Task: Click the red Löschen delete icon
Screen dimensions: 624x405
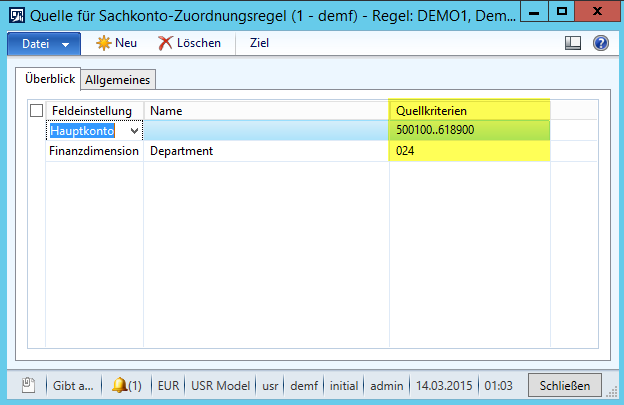Action: [166, 44]
